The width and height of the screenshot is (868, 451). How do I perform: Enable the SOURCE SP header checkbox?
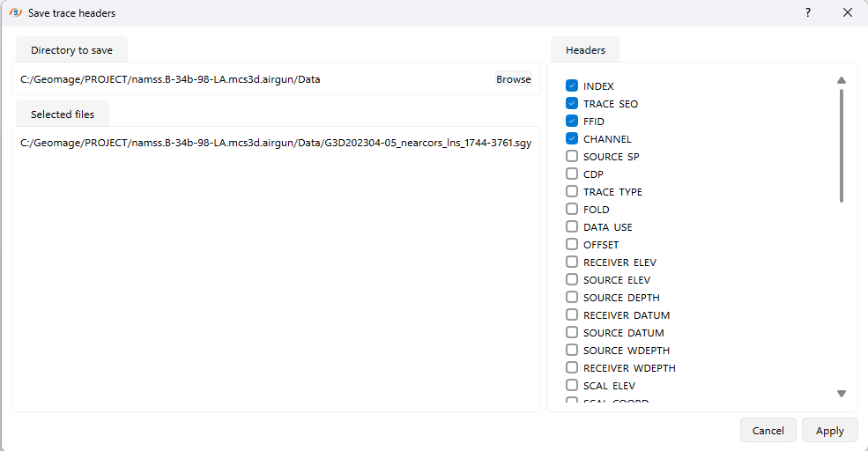click(x=572, y=156)
